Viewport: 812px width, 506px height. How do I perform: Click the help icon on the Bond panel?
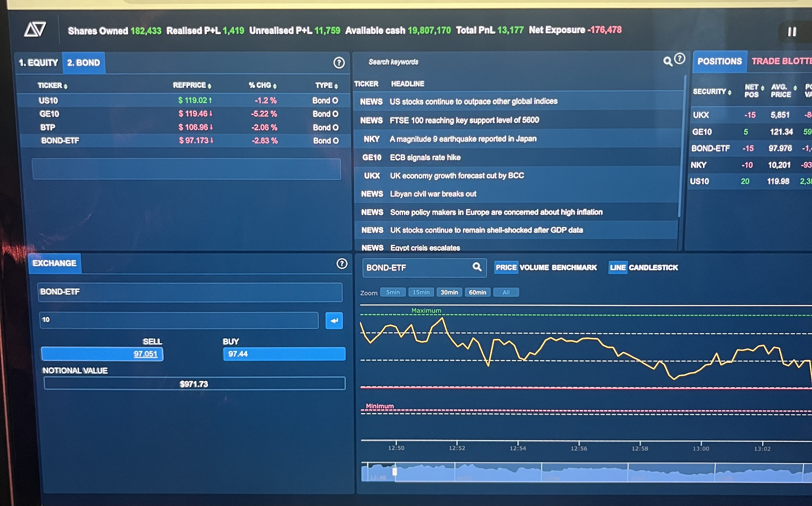pyautogui.click(x=339, y=63)
